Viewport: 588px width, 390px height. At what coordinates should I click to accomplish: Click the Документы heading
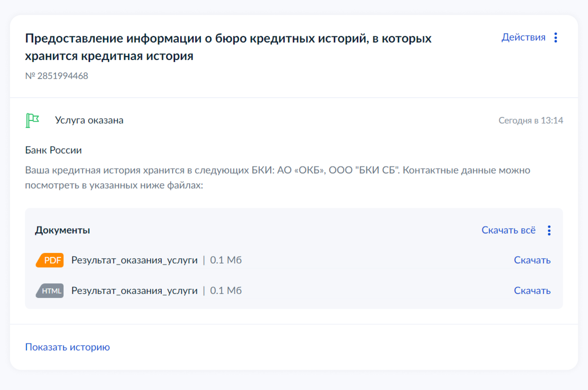[62, 230]
